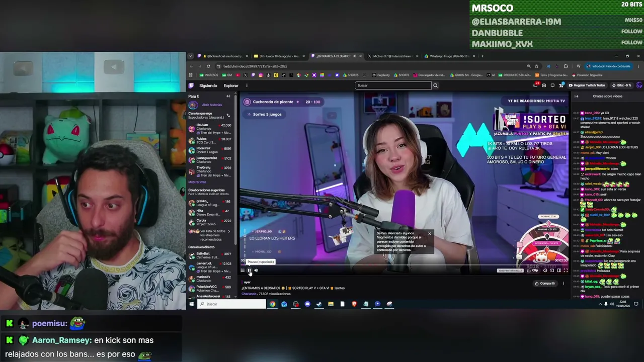
Task: Open the Twitch top nav more menu
Action: tap(247, 85)
